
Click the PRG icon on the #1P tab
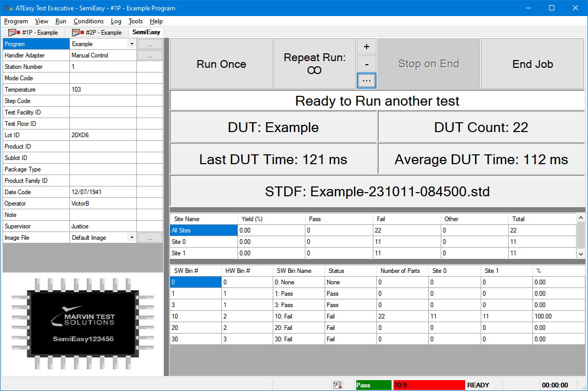12,32
